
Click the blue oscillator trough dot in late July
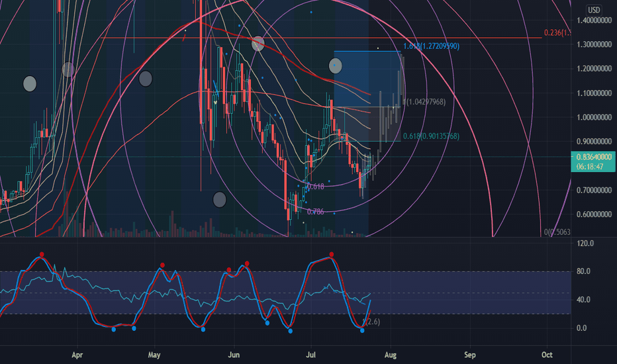point(362,330)
